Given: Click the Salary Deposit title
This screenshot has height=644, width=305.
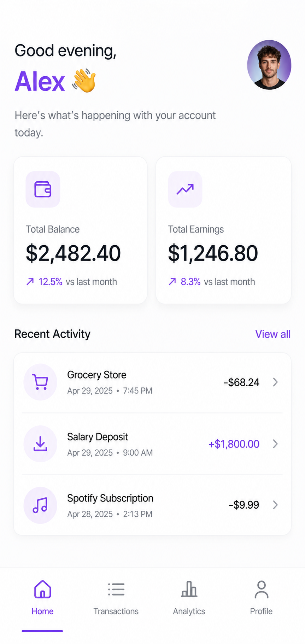Looking at the screenshot, I should point(98,437).
